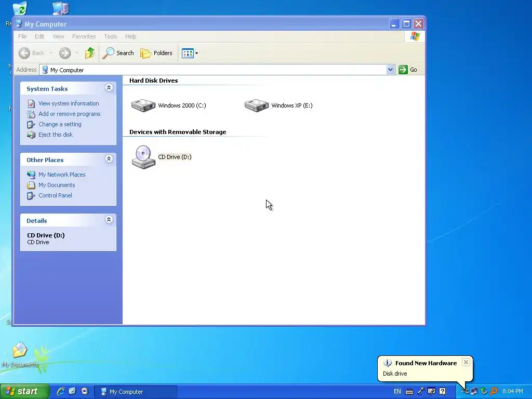Click the Forward arrow toolbar button
Image resolution: width=532 pixels, height=399 pixels.
(x=65, y=53)
